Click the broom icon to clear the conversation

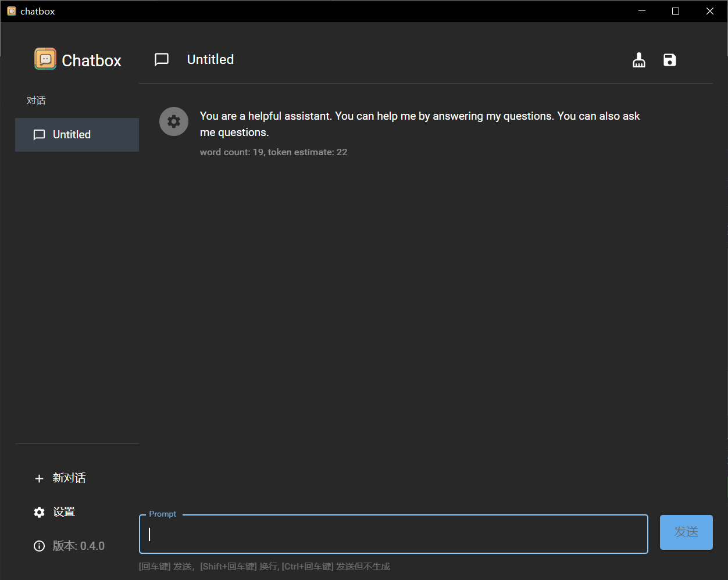point(639,60)
